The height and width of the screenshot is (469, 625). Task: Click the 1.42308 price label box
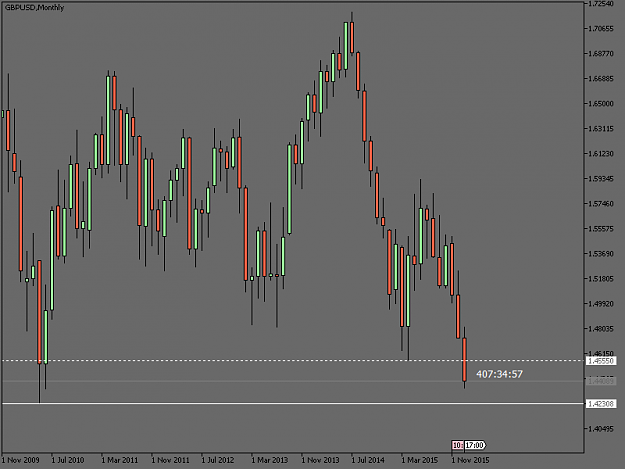coord(601,404)
